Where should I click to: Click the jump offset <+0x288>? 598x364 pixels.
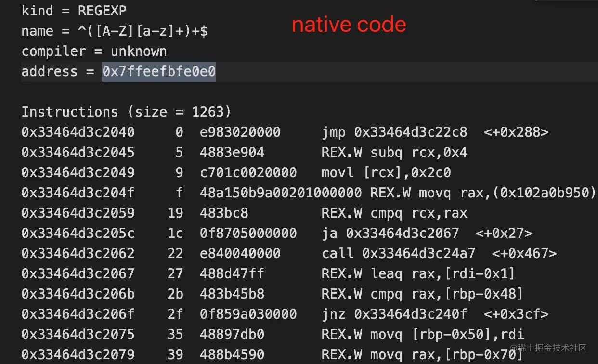point(516,132)
